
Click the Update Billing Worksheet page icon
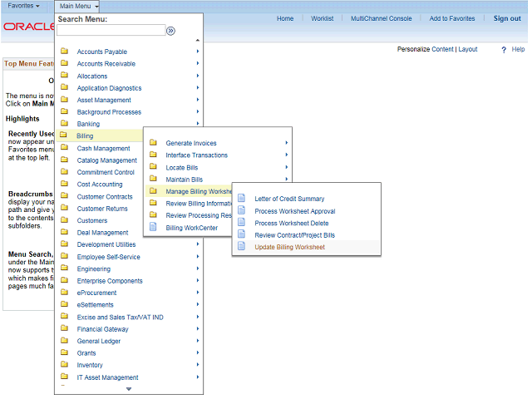[242, 247]
